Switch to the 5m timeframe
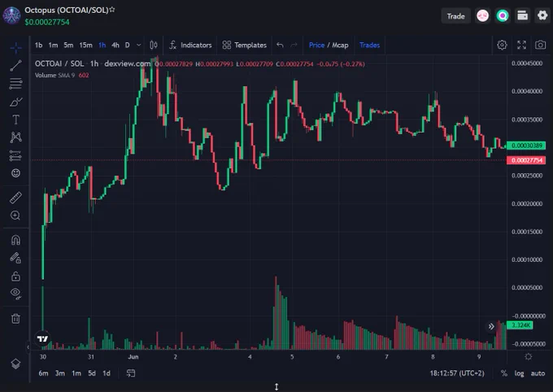Image resolution: width=553 pixels, height=392 pixels. pyautogui.click(x=68, y=46)
